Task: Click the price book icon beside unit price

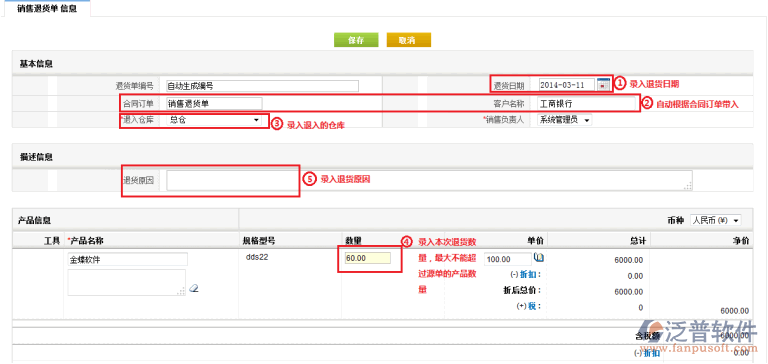Action: (x=539, y=257)
